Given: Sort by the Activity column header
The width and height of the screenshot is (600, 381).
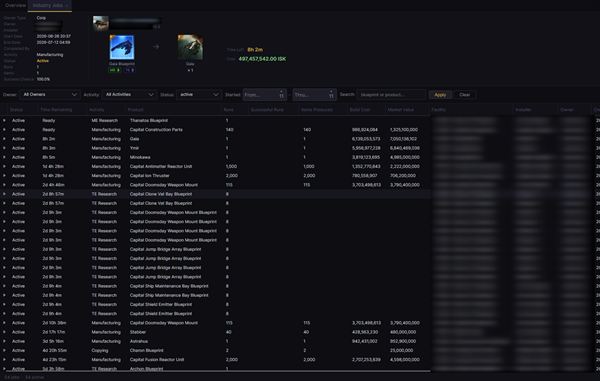Looking at the screenshot, I should click(96, 110).
